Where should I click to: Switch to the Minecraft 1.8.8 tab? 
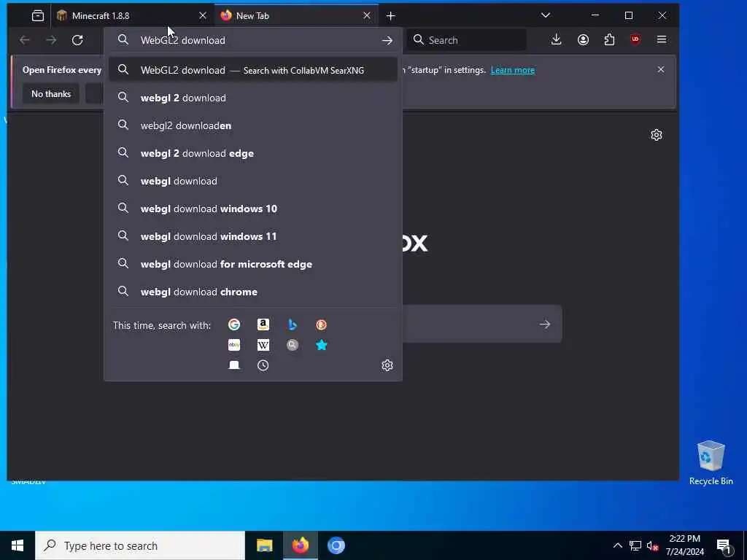click(x=131, y=16)
